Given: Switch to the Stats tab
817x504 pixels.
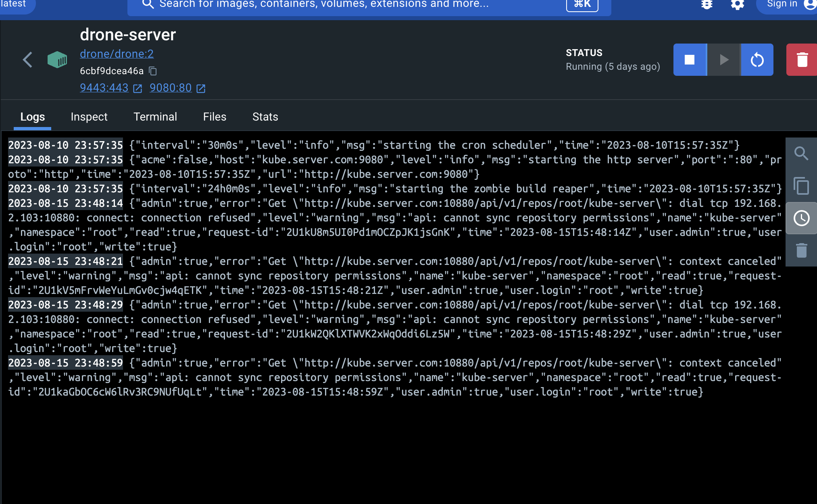Looking at the screenshot, I should coord(265,117).
